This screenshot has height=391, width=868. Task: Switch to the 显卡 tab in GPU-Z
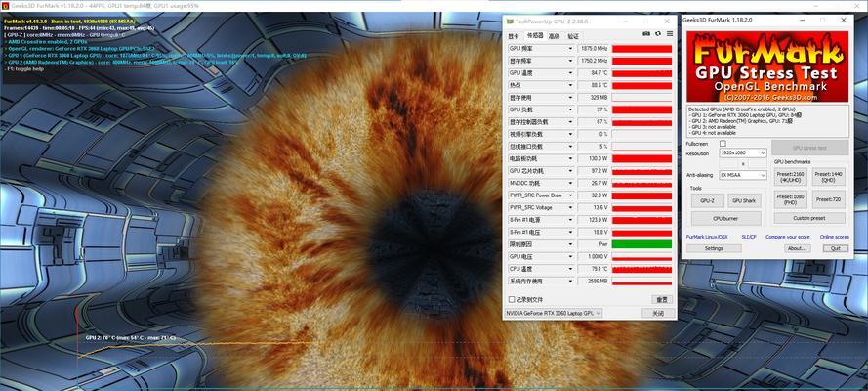[514, 36]
